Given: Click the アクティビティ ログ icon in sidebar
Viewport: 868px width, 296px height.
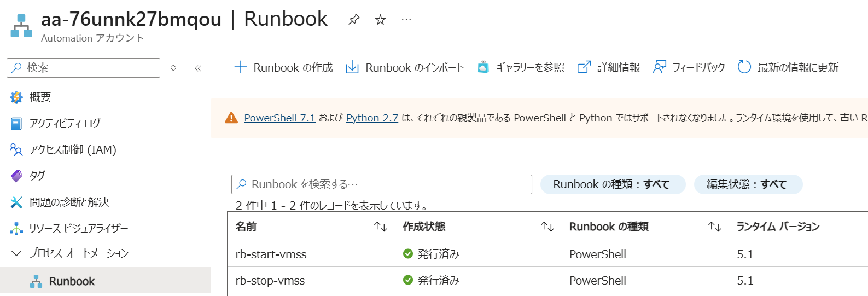Looking at the screenshot, I should pos(16,124).
